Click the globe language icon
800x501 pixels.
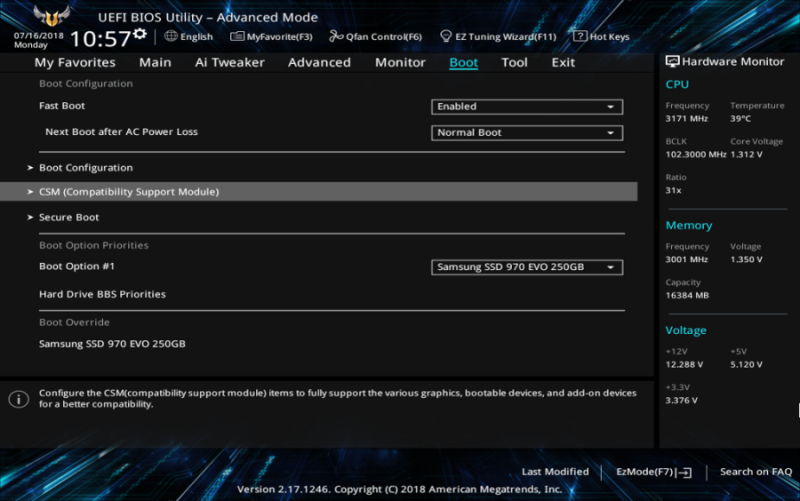tap(171, 36)
